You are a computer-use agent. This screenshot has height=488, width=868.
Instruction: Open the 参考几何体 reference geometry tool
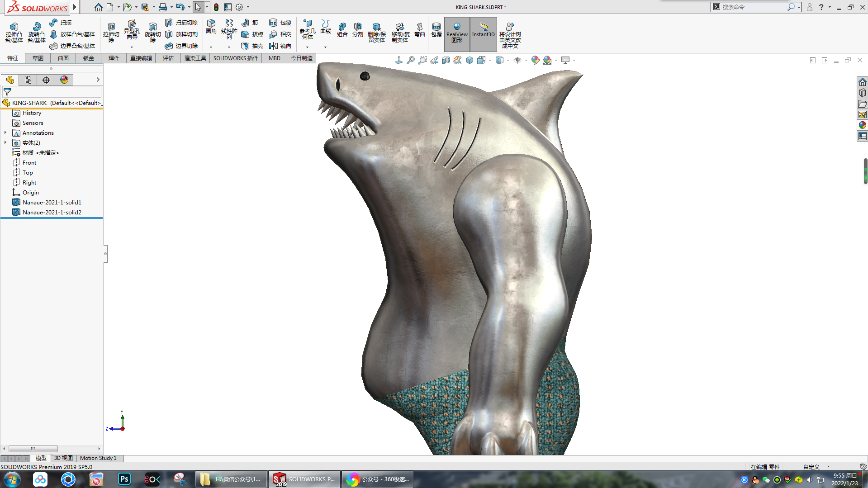[308, 29]
